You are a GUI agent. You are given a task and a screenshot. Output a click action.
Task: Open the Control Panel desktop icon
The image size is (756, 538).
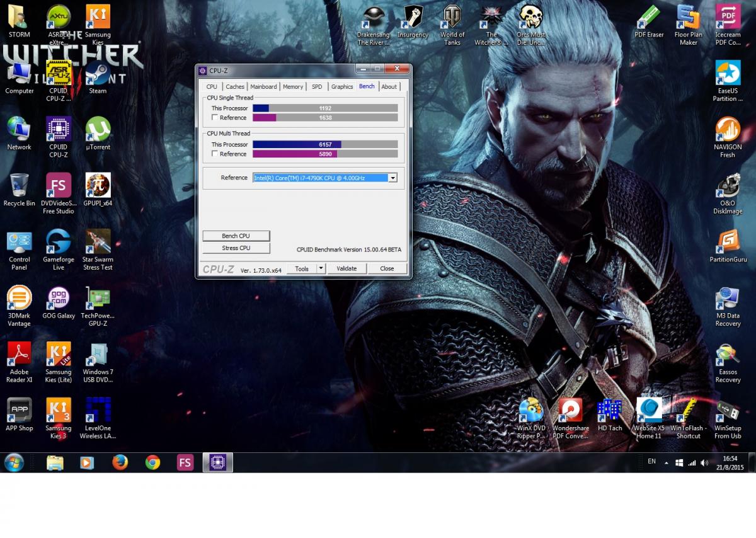(x=20, y=250)
